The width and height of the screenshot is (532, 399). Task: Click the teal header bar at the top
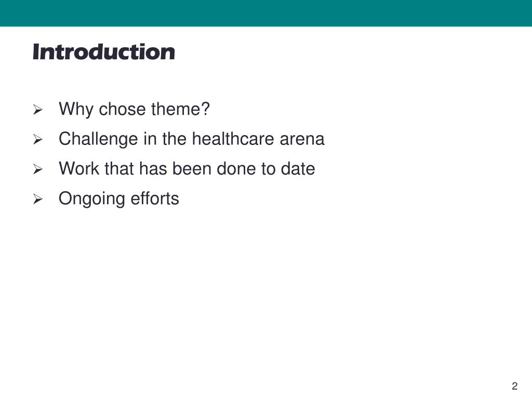coord(266,13)
